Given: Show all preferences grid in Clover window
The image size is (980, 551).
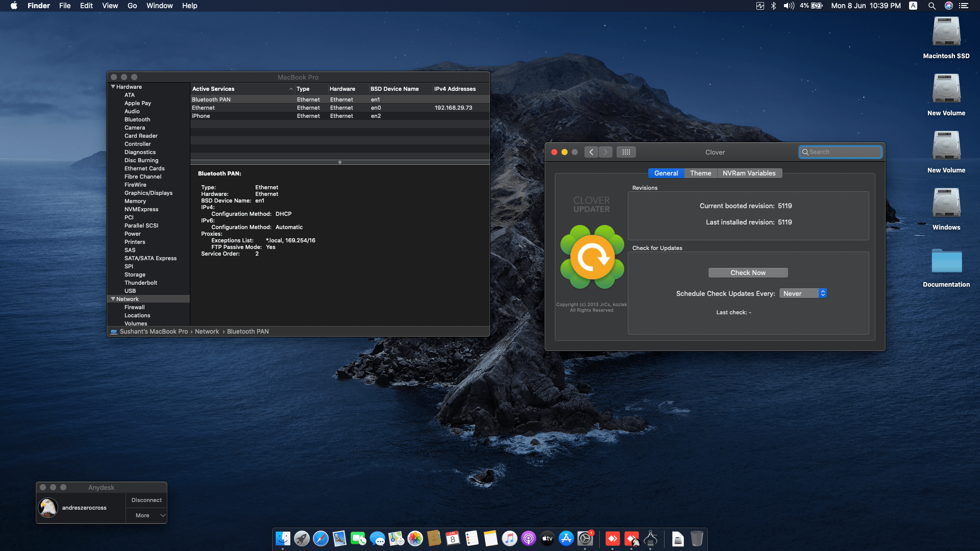Looking at the screenshot, I should point(626,152).
